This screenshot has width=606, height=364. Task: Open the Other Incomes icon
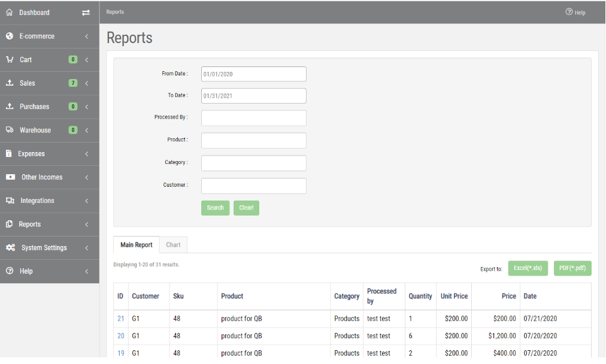(x=9, y=177)
